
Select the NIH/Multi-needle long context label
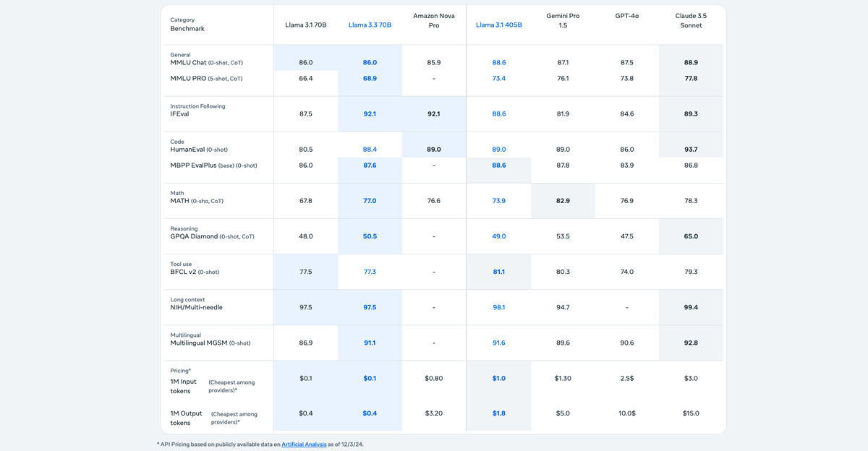click(197, 306)
